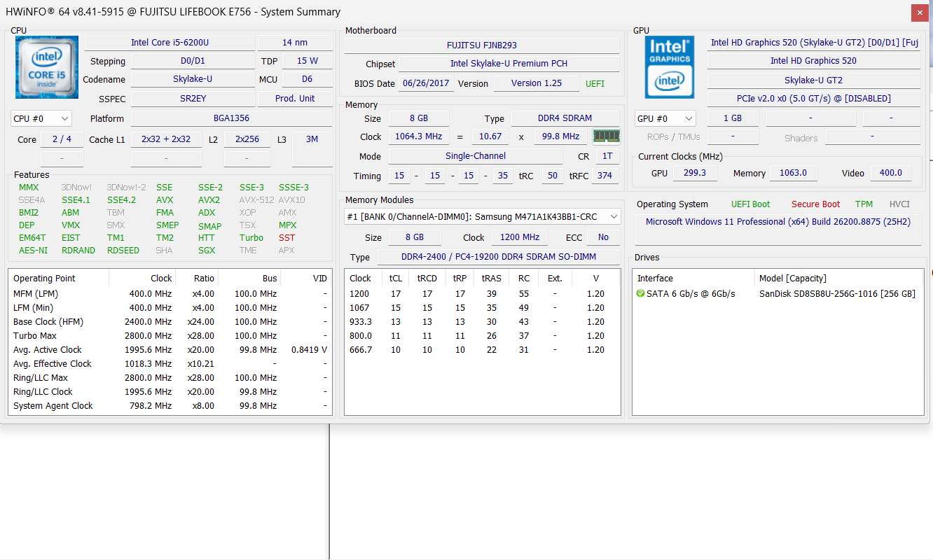Click the Operating Point column header
This screenshot has width=933, height=560.
tap(59, 279)
